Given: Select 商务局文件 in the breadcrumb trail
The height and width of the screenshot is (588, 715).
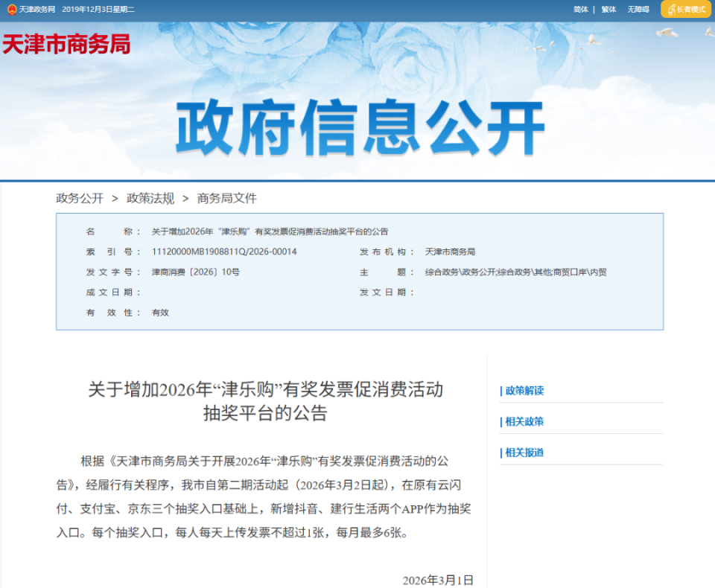Looking at the screenshot, I should (x=225, y=198).
